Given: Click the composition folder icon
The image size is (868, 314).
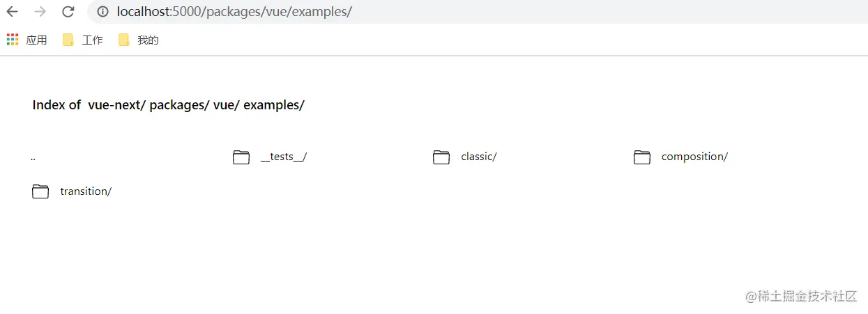Looking at the screenshot, I should [x=642, y=157].
